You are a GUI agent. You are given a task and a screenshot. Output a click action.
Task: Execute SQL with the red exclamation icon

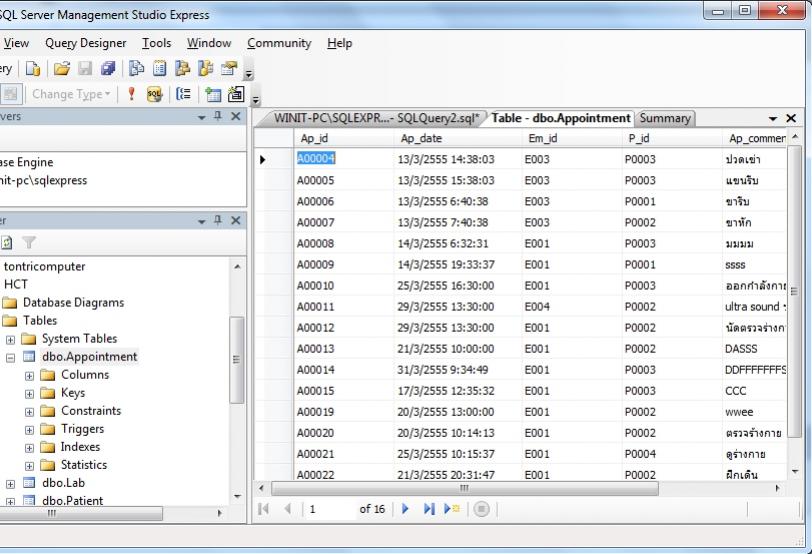tap(132, 94)
